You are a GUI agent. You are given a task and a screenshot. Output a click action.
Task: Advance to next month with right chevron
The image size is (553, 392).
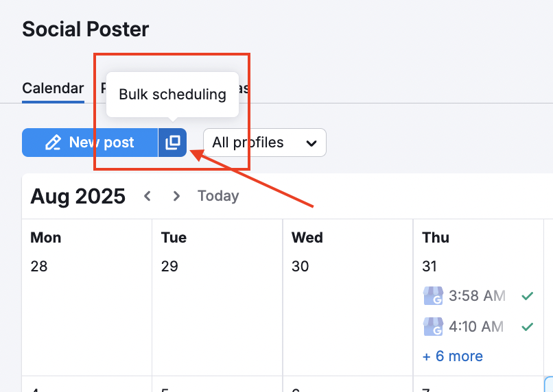(x=176, y=196)
